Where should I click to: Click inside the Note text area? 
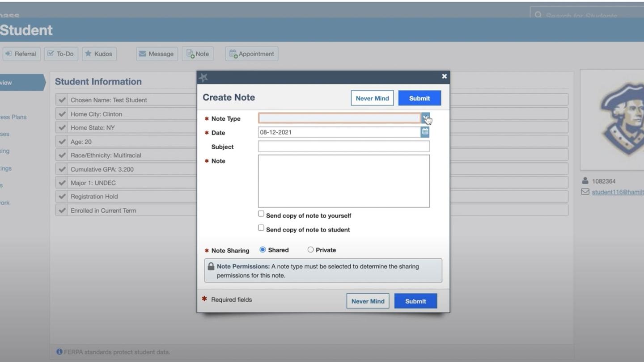coord(344,181)
